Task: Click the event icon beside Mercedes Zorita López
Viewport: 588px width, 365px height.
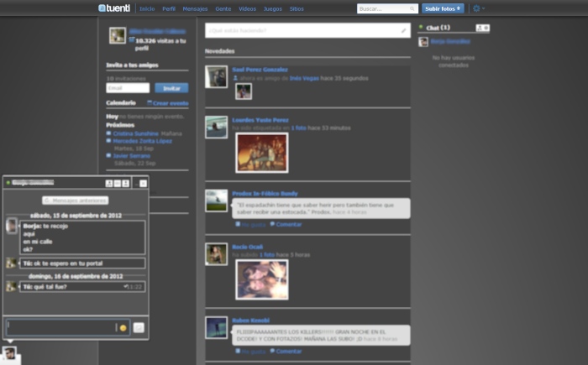Action: pyautogui.click(x=108, y=140)
